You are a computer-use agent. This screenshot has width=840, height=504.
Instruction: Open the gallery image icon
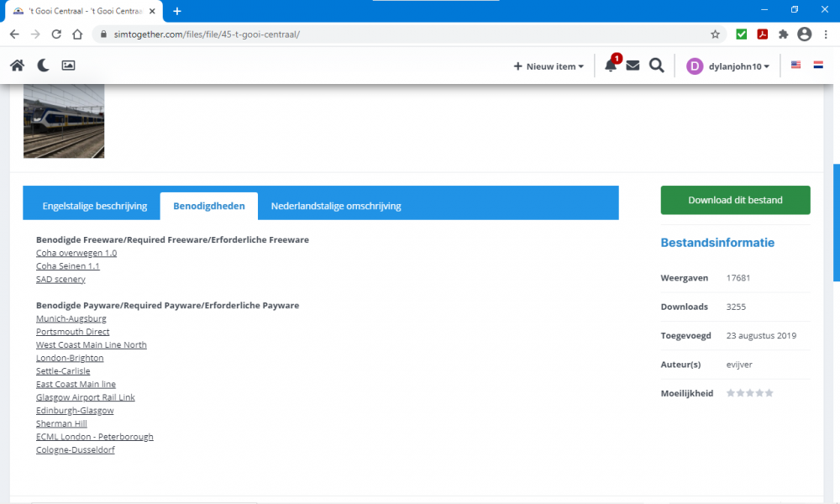[x=69, y=66]
